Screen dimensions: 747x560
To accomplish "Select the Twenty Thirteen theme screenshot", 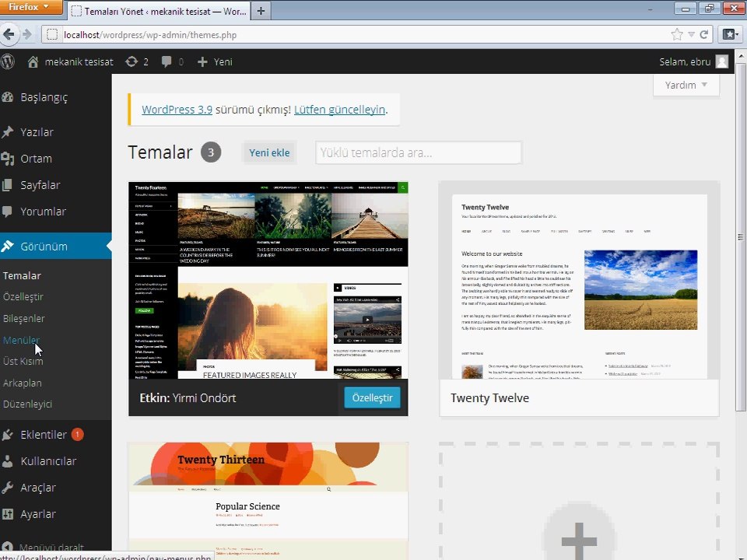I will [x=268, y=501].
